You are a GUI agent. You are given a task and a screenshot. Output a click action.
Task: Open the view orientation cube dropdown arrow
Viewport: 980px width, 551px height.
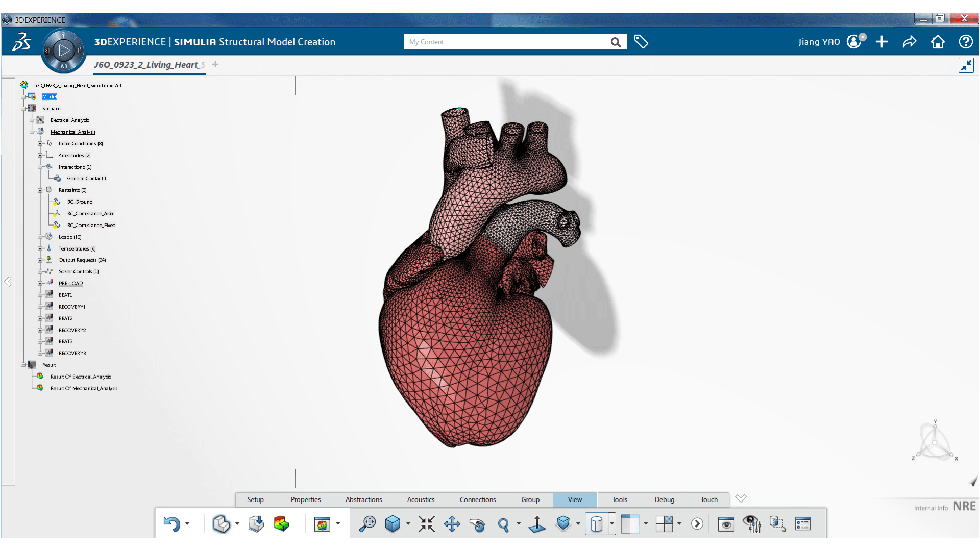(408, 524)
